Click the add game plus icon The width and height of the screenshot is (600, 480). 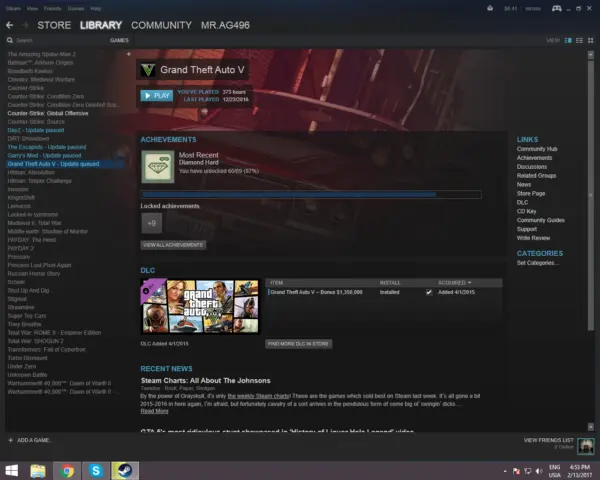pos(11,440)
